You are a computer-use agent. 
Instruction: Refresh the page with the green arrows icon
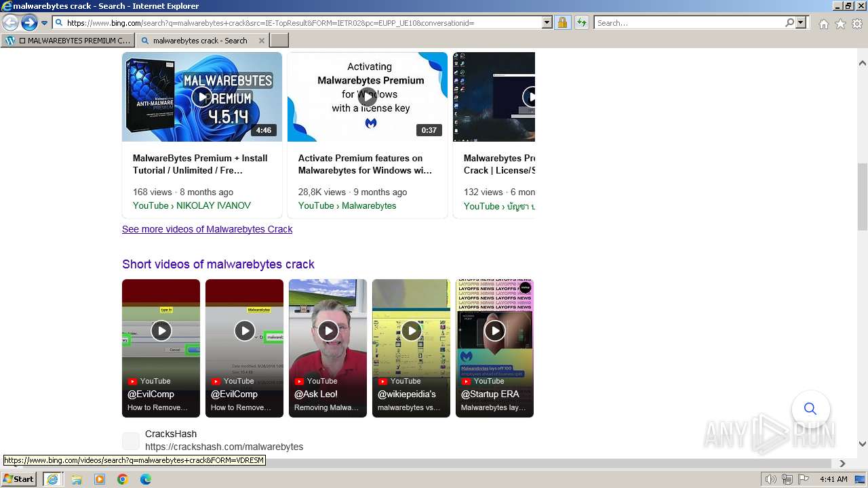pos(581,23)
